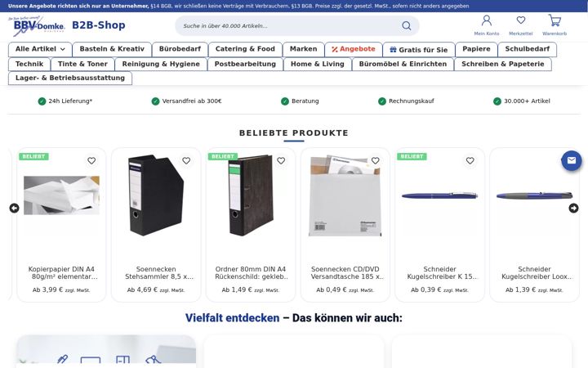Screen dimensions: 588x368
Task: Open Kopierpapier DIN A4 product image
Action: point(61,195)
